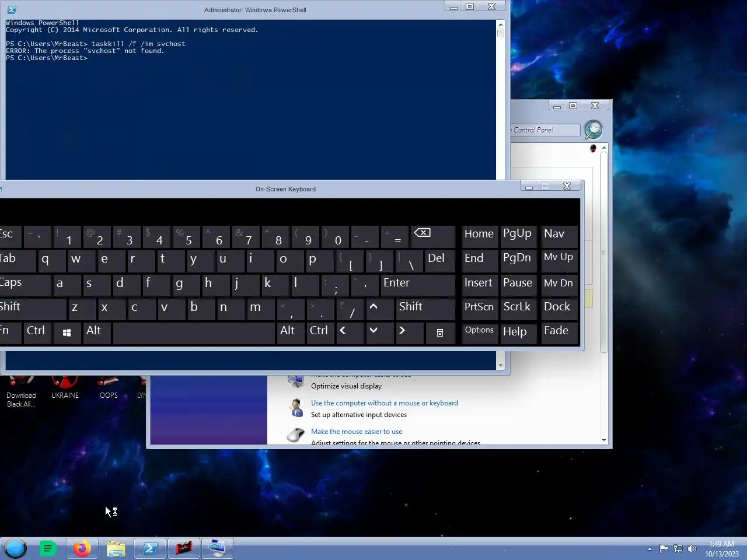Tap the Home key on the keyboard
The height and width of the screenshot is (560, 747).
[x=480, y=236]
